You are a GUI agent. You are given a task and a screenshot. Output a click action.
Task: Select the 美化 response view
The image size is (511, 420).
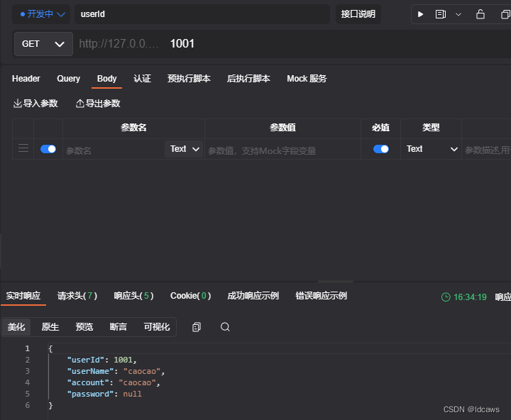16,327
